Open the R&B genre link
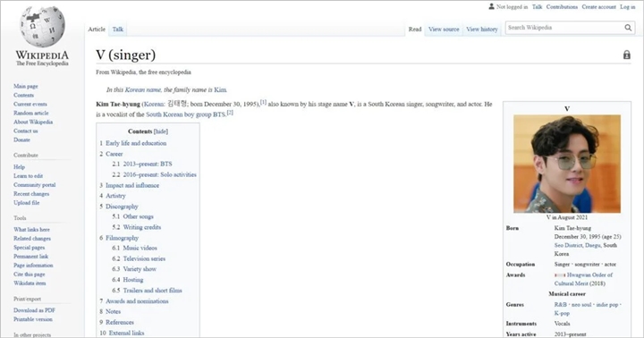The image size is (644, 338). pos(560,305)
